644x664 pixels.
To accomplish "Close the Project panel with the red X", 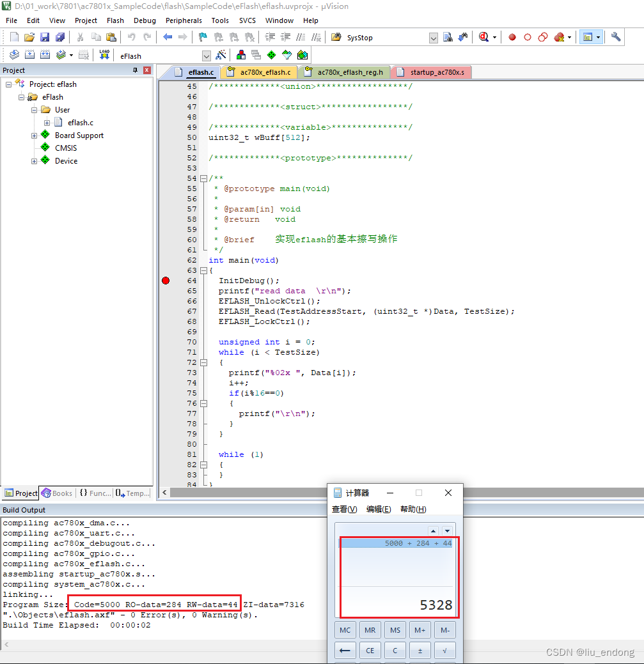I will pyautogui.click(x=147, y=70).
